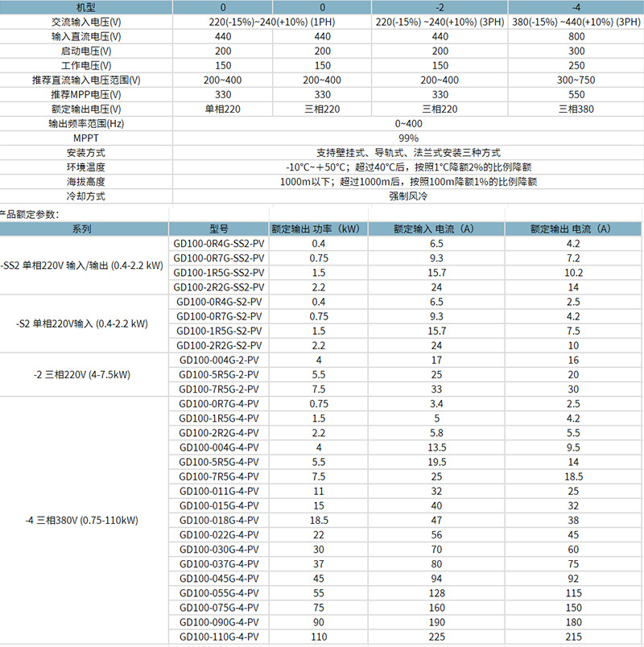This screenshot has width=644, height=647.
Task: Click model GD100-1R5G-4-PV
Action: tap(219, 418)
